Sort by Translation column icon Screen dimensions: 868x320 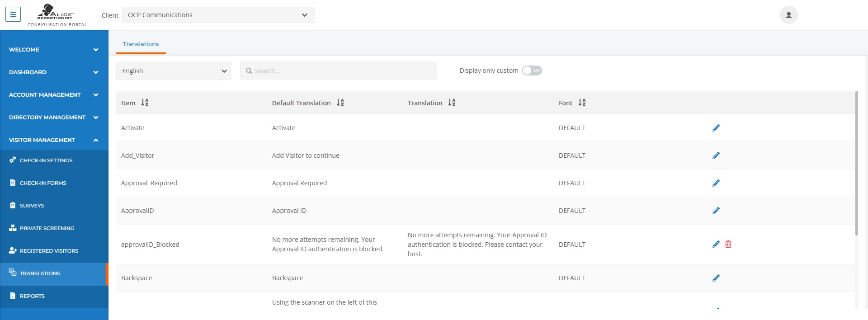452,103
